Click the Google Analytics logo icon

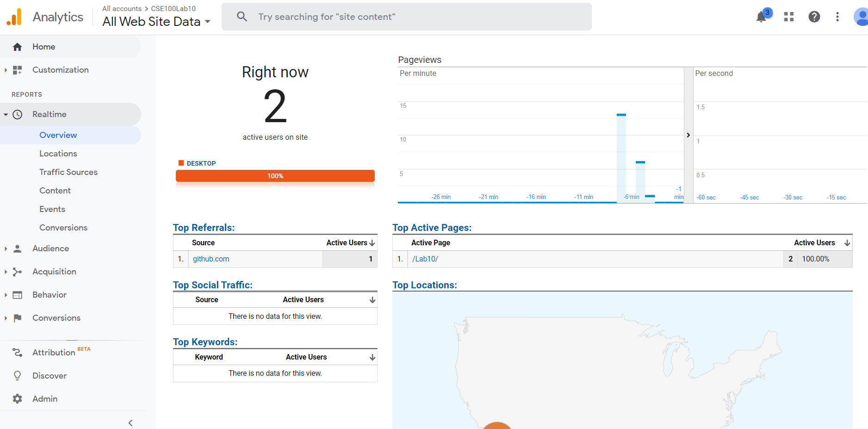14,17
